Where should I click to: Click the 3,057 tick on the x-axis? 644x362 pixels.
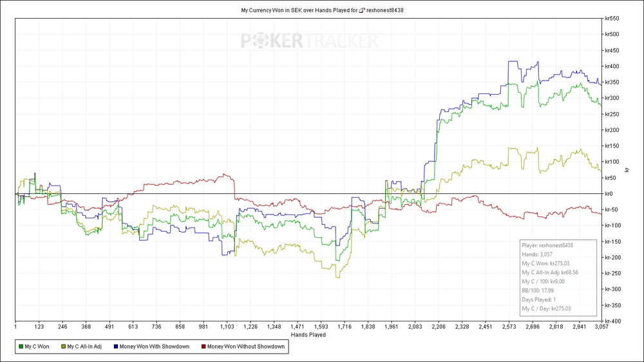point(601,327)
